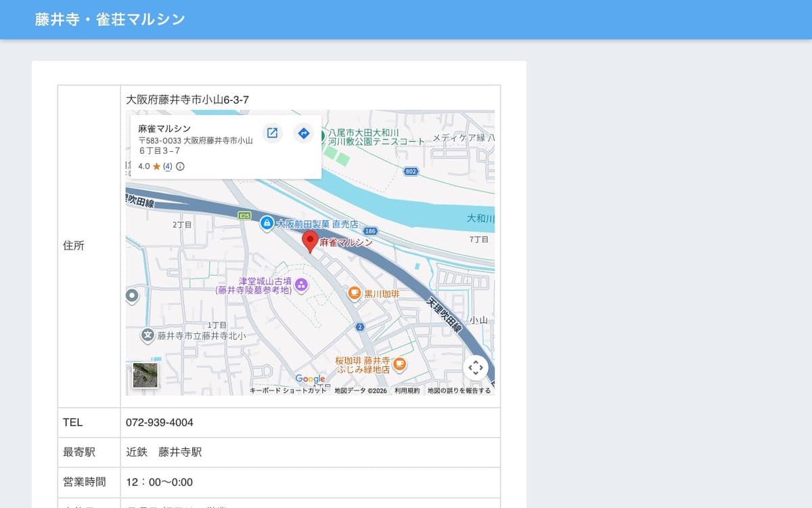Screen dimensions: 812x508
Task: Click the grey location marker at map left edge
Action: coord(132,296)
